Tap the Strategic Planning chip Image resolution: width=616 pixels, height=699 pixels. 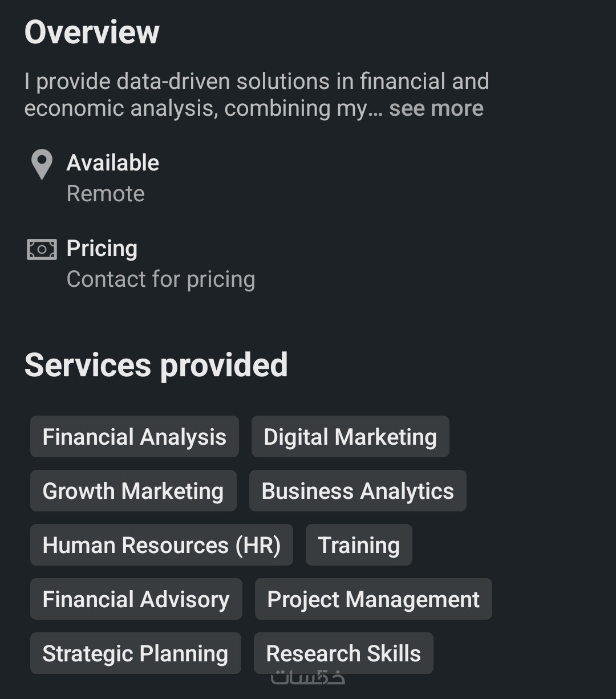tap(135, 653)
